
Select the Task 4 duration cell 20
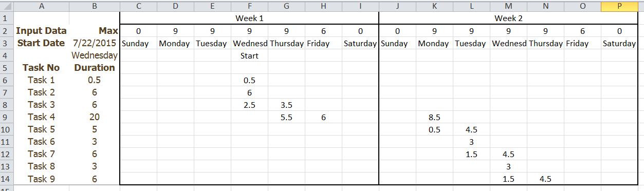(x=95, y=117)
